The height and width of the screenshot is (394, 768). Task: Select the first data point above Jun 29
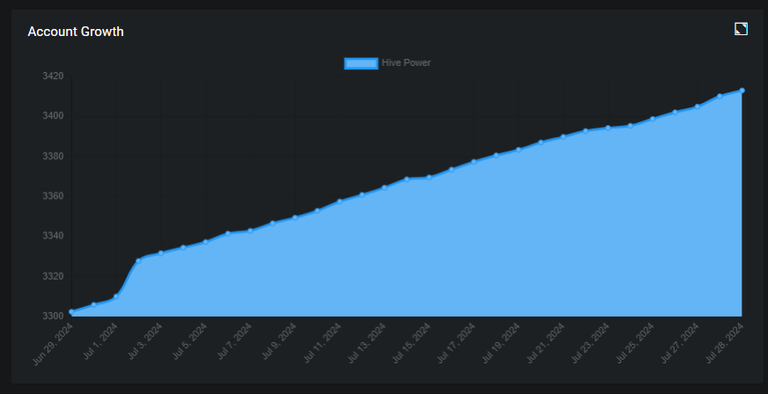[72, 312]
